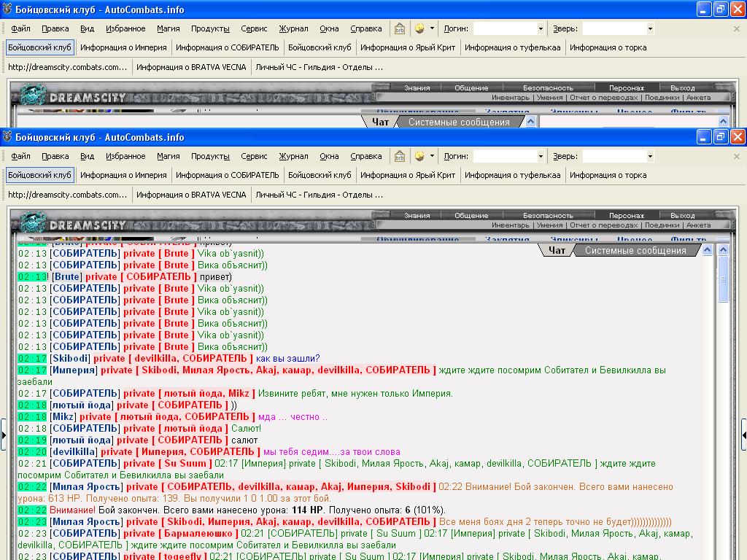Image resolution: width=747 pixels, height=560 pixels.
Task: Open the Файл menu in the back window
Action: coord(20,28)
